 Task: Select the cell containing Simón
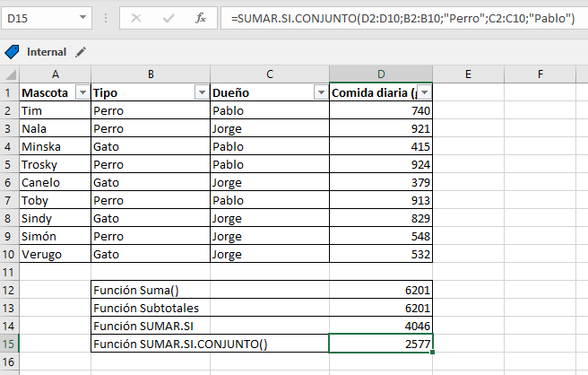(x=56, y=237)
